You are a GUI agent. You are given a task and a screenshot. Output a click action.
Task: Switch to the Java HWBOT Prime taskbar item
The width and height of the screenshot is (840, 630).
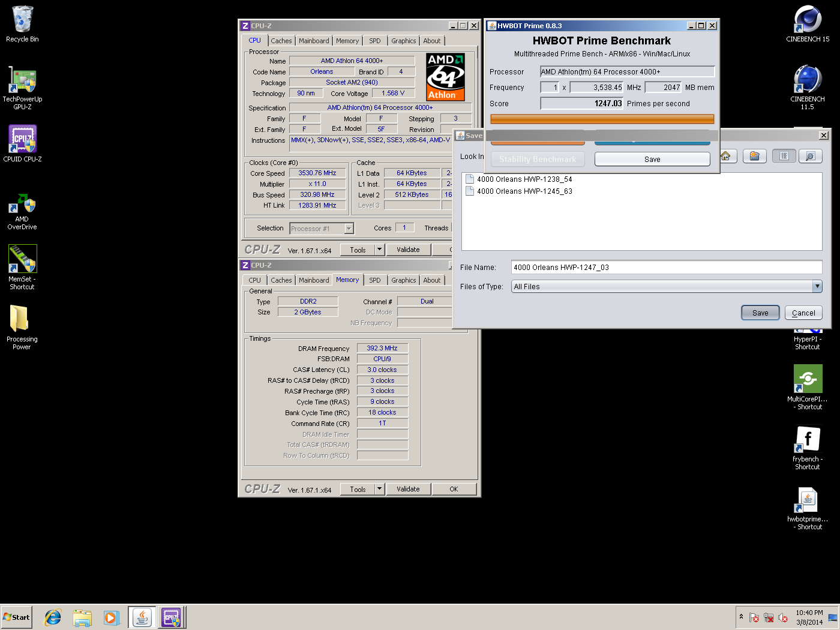point(142,617)
